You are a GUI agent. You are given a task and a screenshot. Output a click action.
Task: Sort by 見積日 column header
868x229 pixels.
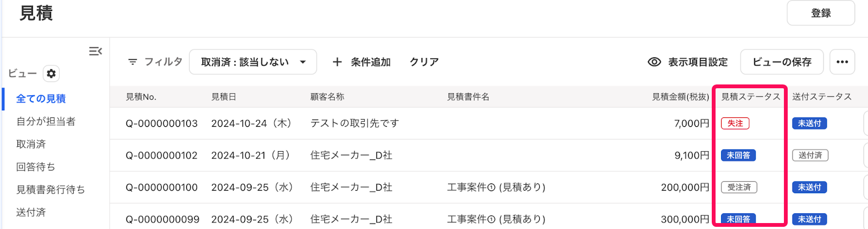click(224, 97)
